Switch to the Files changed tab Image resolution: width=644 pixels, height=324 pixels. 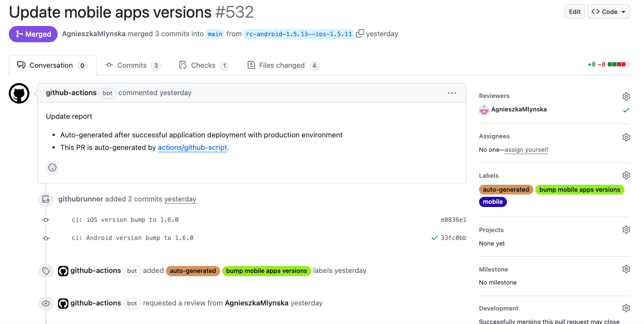pyautogui.click(x=283, y=65)
